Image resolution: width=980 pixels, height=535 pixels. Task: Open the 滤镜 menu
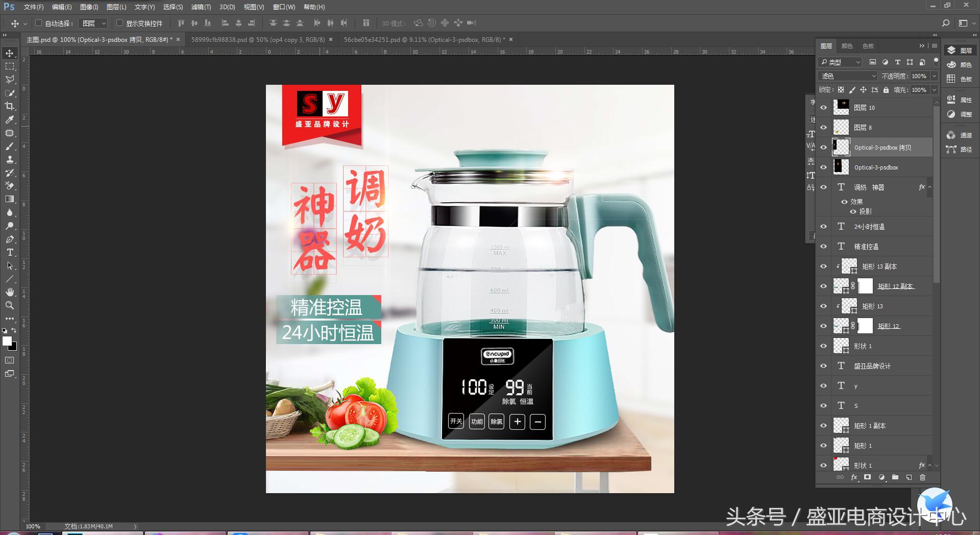click(201, 7)
